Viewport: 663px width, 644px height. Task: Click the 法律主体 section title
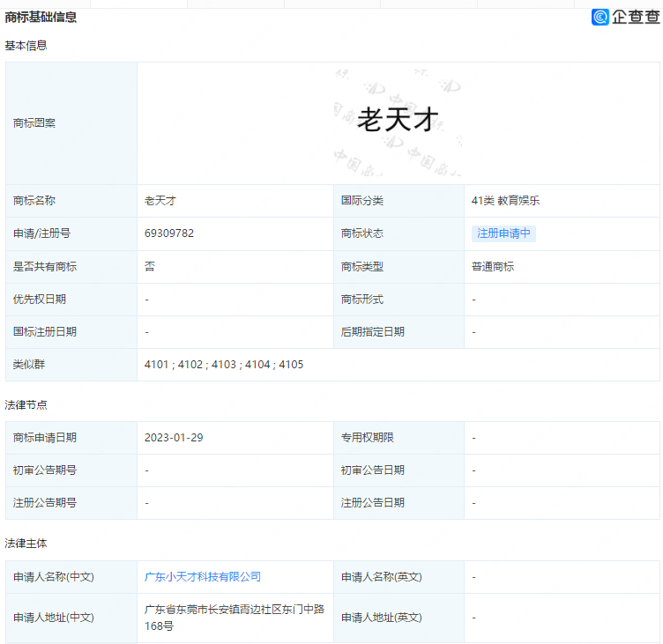tap(26, 544)
